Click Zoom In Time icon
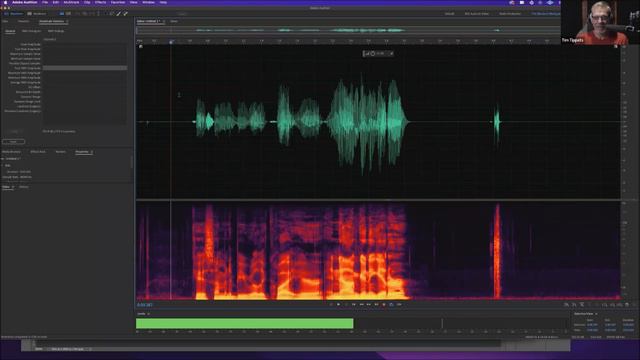640x360 pixels. [582, 304]
